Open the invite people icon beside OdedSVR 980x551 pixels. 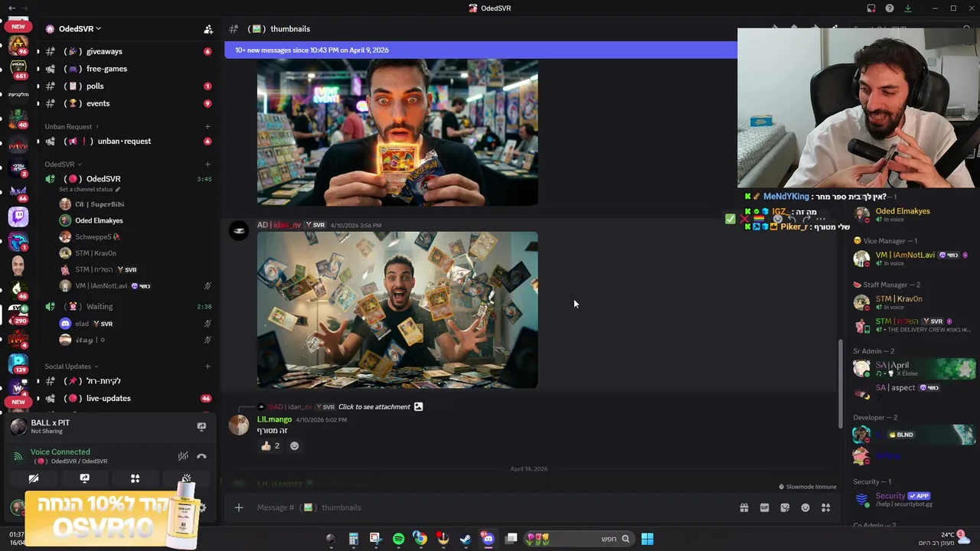click(x=208, y=29)
